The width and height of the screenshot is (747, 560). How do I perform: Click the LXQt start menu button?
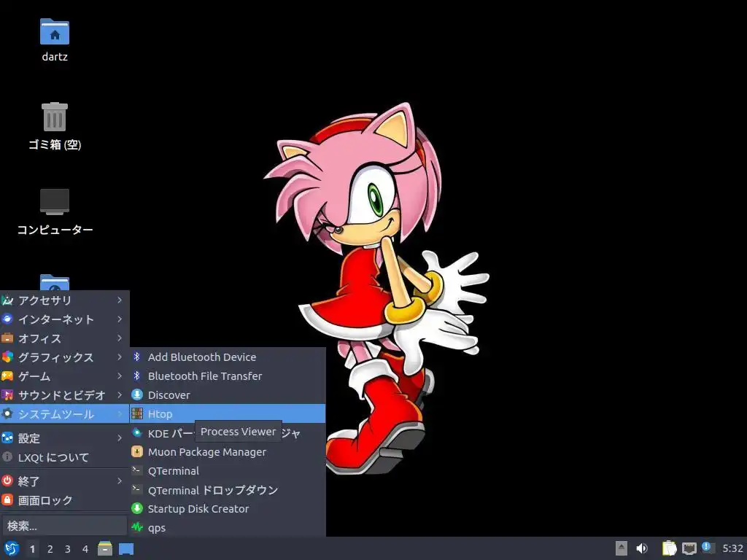(x=11, y=548)
